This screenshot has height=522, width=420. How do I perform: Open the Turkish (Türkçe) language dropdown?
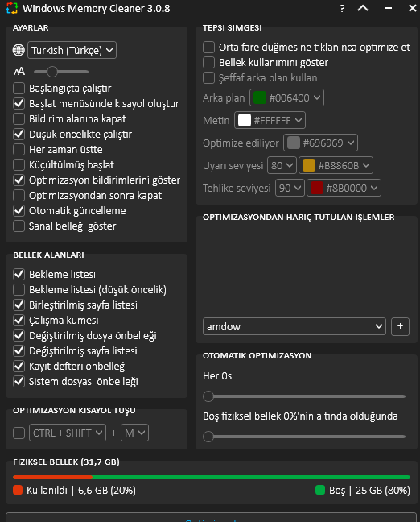[72, 50]
